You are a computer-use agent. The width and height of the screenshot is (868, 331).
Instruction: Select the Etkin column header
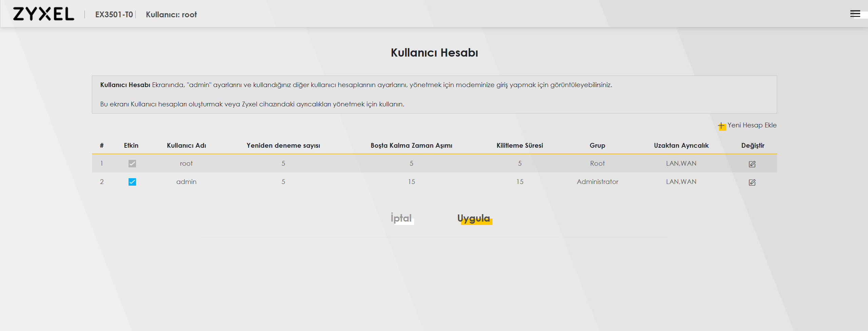pyautogui.click(x=131, y=145)
